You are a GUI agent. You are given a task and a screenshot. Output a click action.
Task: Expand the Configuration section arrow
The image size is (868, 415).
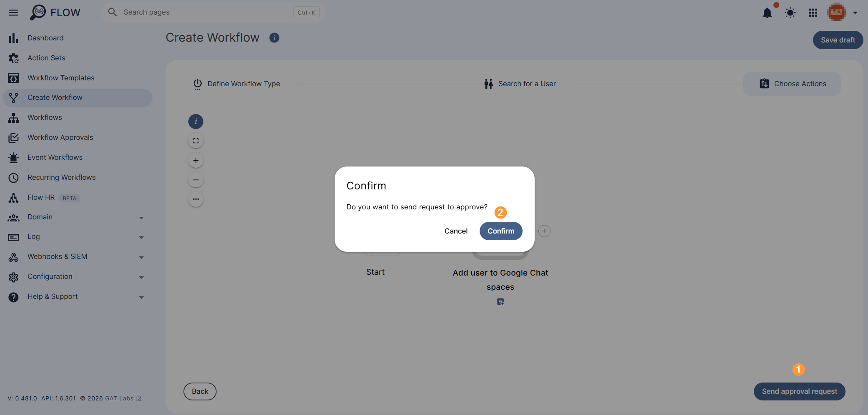(141, 278)
